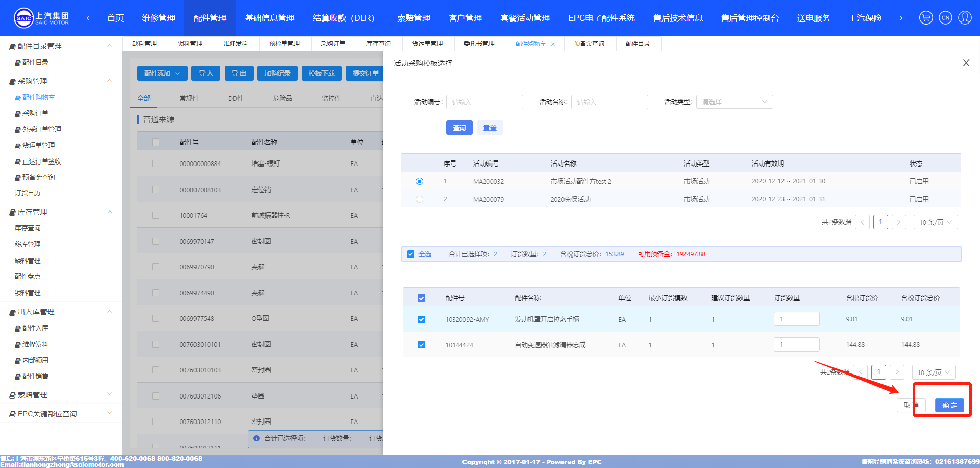Go to next page in activity list

tap(899, 222)
